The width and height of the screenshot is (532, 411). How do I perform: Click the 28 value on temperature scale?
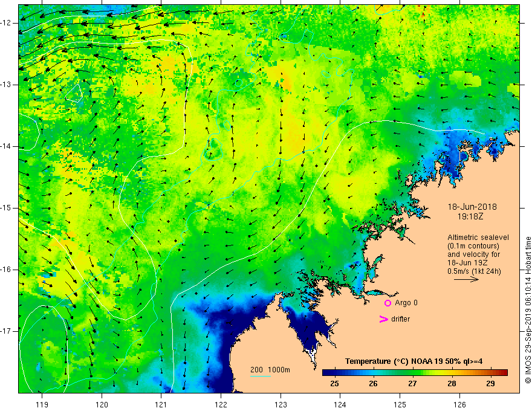point(452,384)
